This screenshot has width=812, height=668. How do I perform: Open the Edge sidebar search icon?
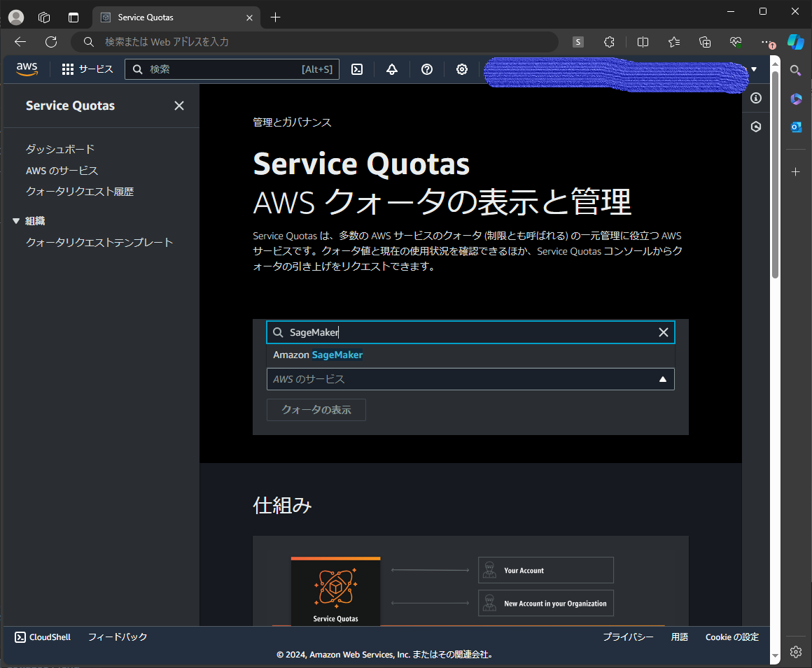coord(796,71)
